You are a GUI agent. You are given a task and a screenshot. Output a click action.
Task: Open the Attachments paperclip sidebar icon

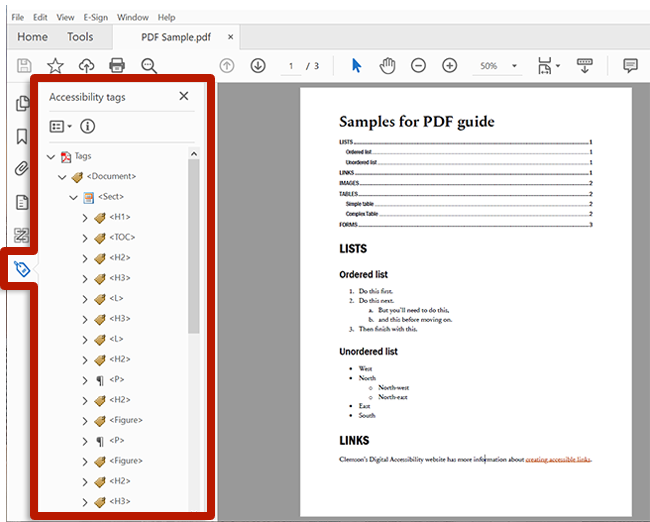click(x=22, y=169)
